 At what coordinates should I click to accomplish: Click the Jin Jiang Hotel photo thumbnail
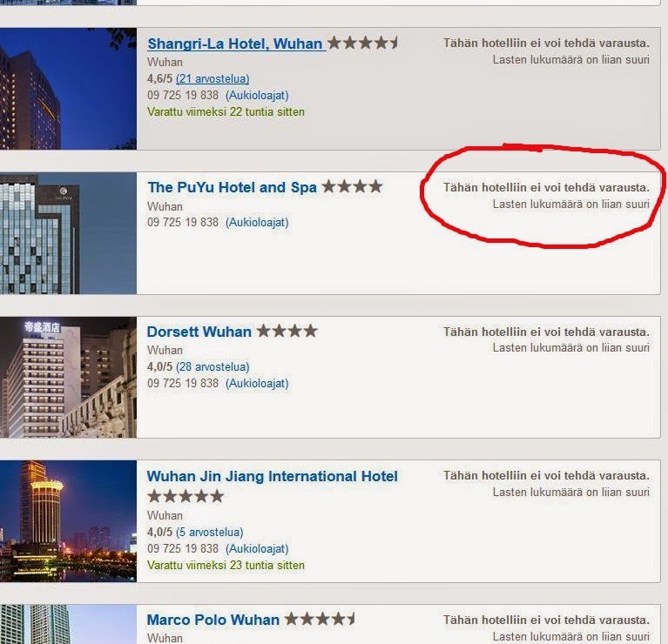pyautogui.click(x=68, y=521)
